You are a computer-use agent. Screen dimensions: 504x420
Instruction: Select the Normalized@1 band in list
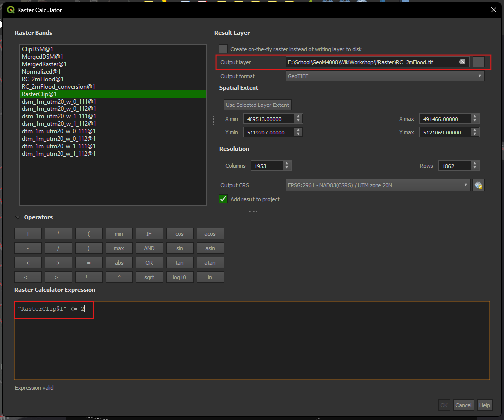41,72
